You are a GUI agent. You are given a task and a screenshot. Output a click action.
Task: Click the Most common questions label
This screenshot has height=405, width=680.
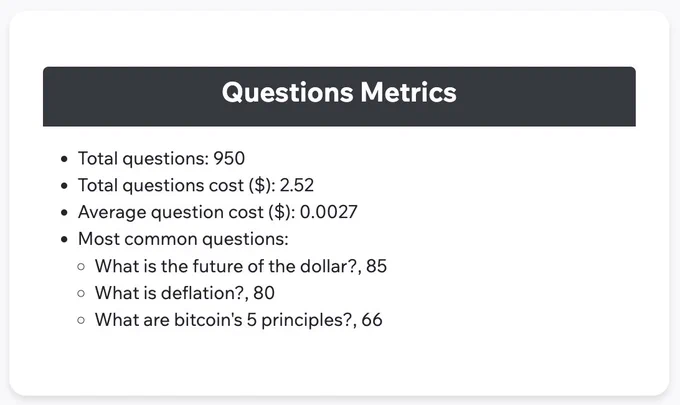point(183,239)
